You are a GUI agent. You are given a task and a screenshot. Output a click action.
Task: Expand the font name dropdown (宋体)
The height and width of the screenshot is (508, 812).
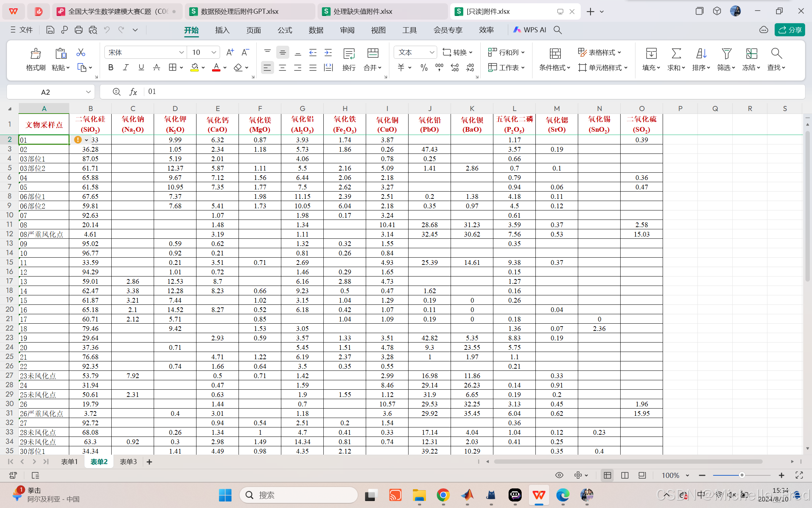[181, 53]
